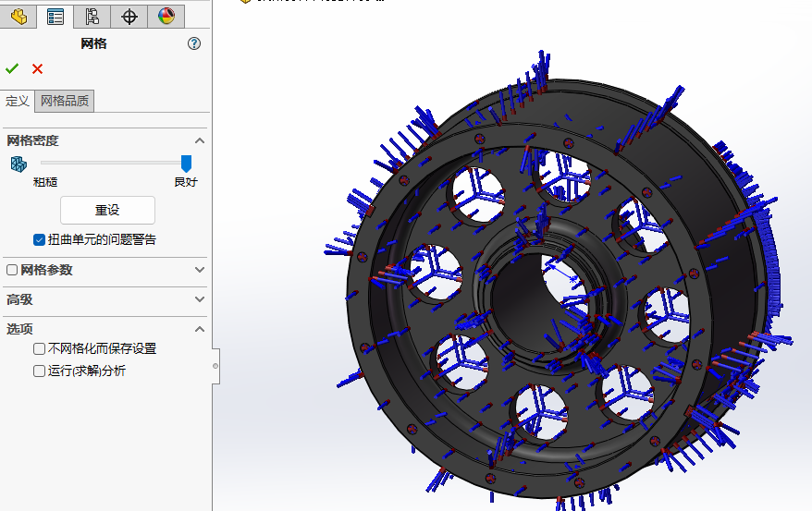Viewport: 812px width, 511px height.
Task: Select the 定义 tab
Action: coord(18,101)
